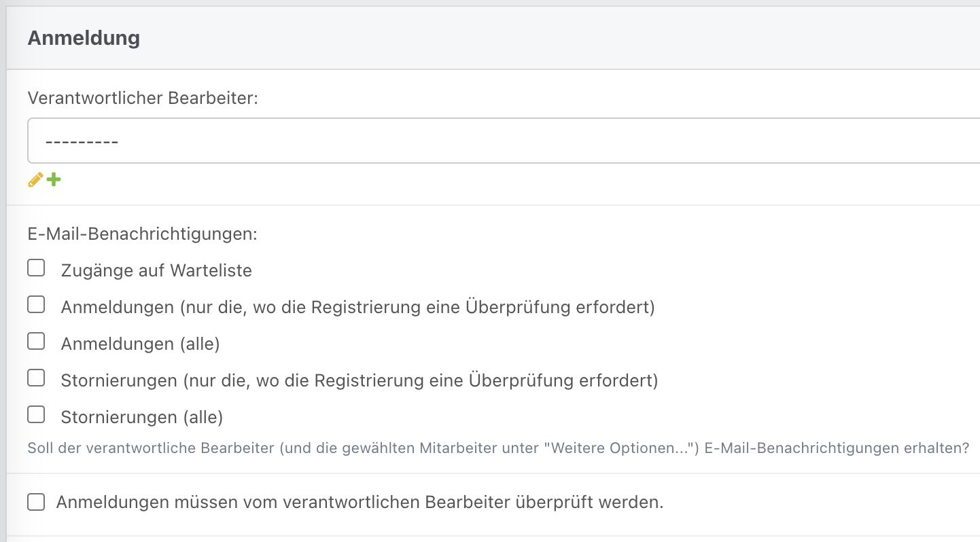This screenshot has height=542, width=980.
Task: Click the Verantwortlicher Bearbeiter field label
Action: pyautogui.click(x=143, y=98)
